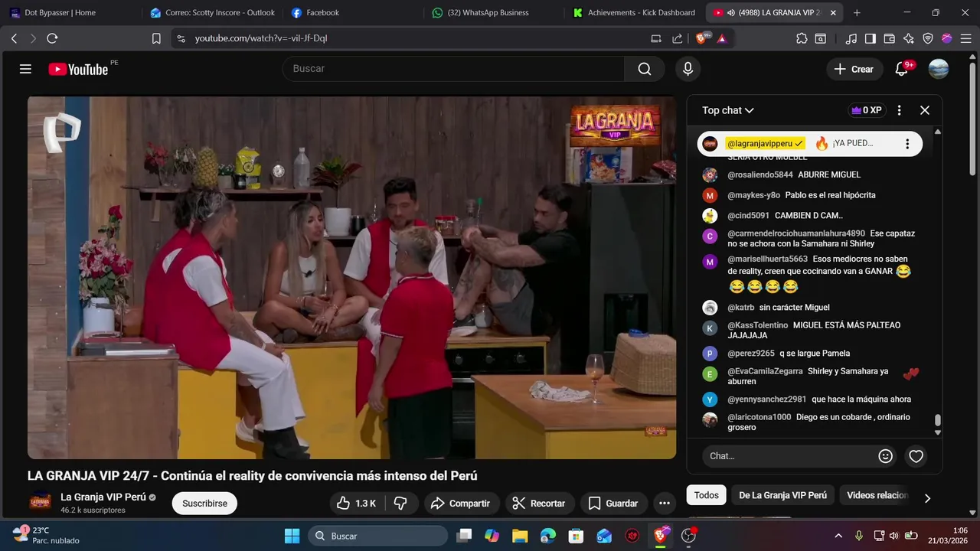Image resolution: width=980 pixels, height=551 pixels.
Task: Toggle the browser sidebar panel
Action: [871, 38]
